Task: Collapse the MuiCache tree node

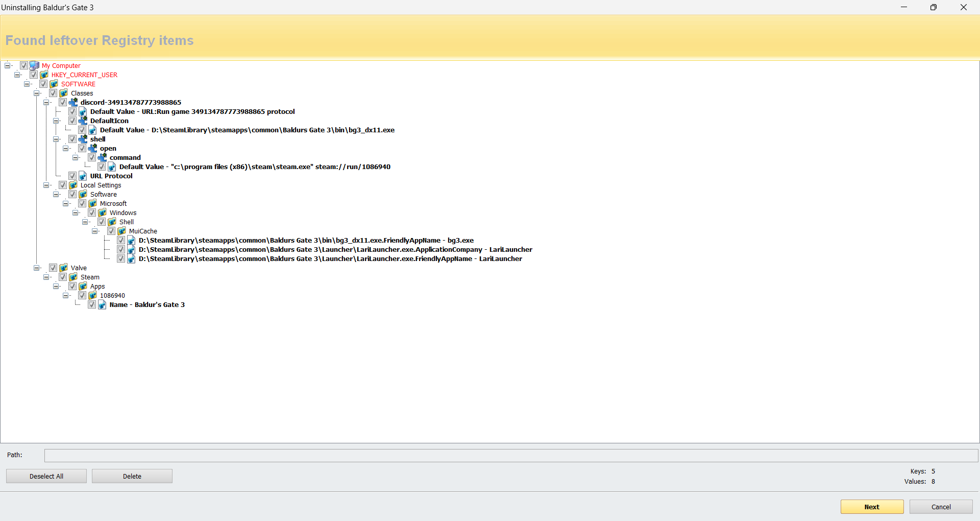Action: point(94,231)
